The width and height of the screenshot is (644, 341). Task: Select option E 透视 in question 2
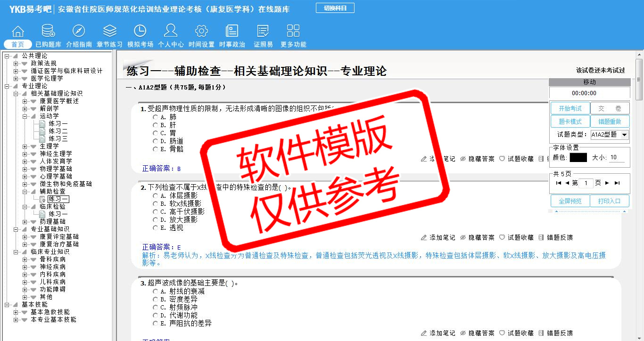[156, 227]
